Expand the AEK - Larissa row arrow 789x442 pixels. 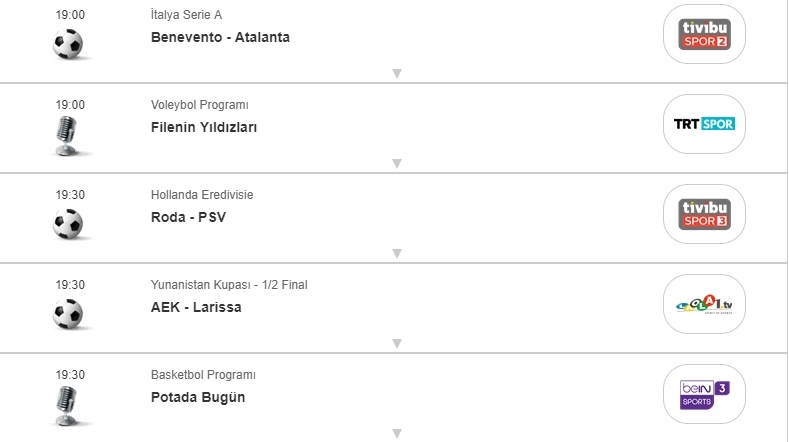point(397,343)
